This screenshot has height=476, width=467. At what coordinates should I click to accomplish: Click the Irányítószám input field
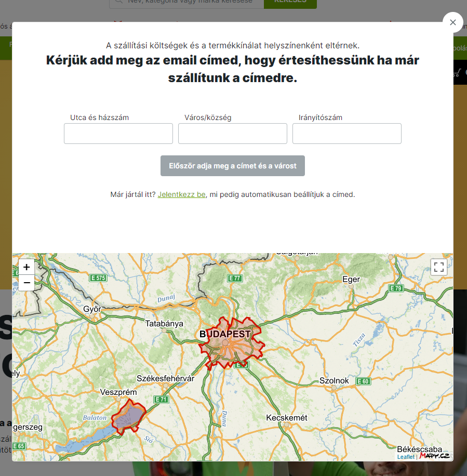pos(347,134)
